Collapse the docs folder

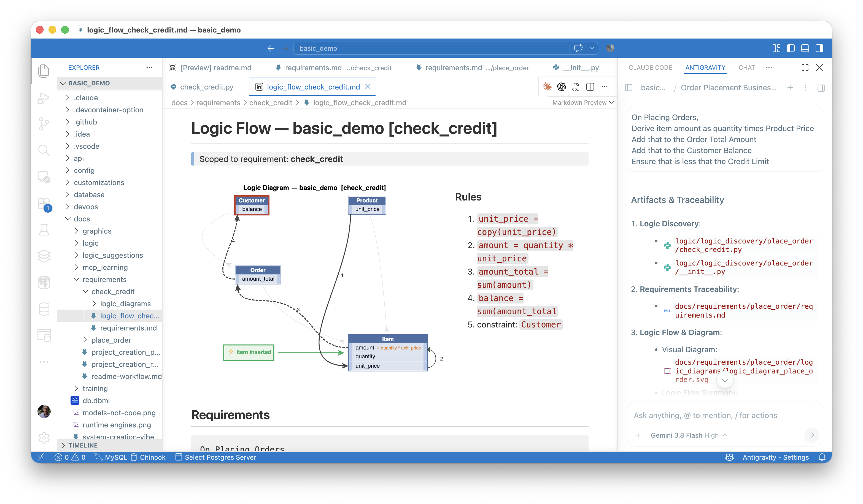[x=110, y=219]
